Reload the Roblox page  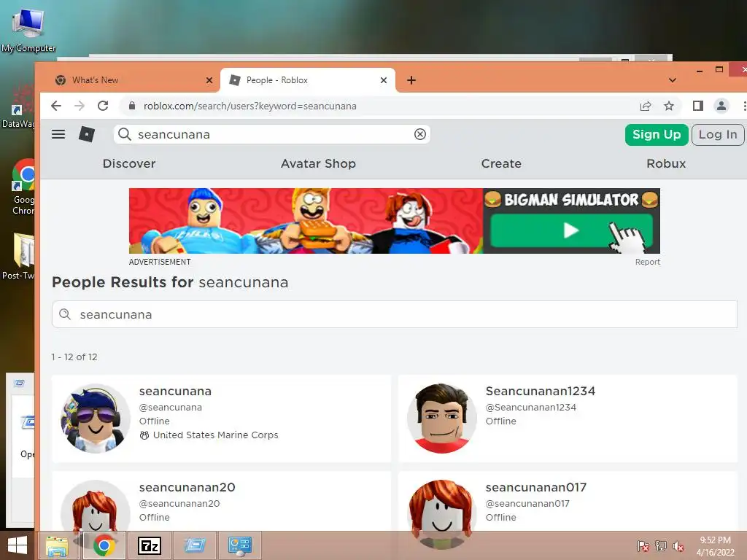coord(103,106)
